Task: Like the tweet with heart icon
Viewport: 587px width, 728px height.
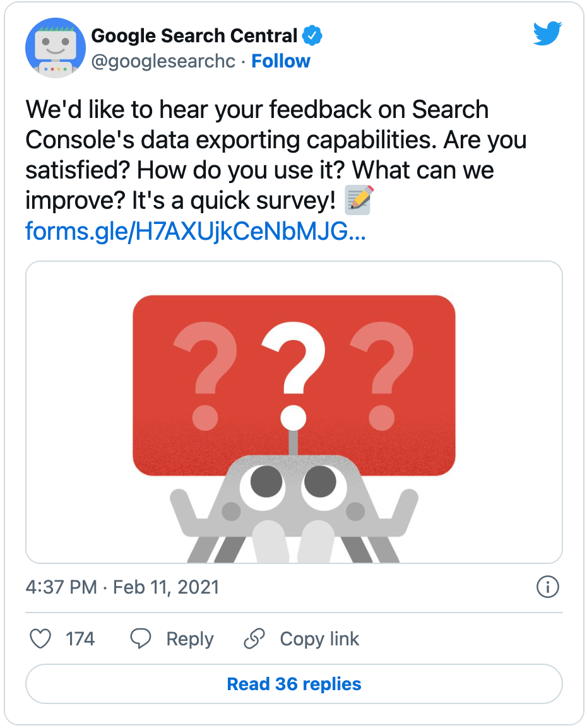Action: click(40, 638)
